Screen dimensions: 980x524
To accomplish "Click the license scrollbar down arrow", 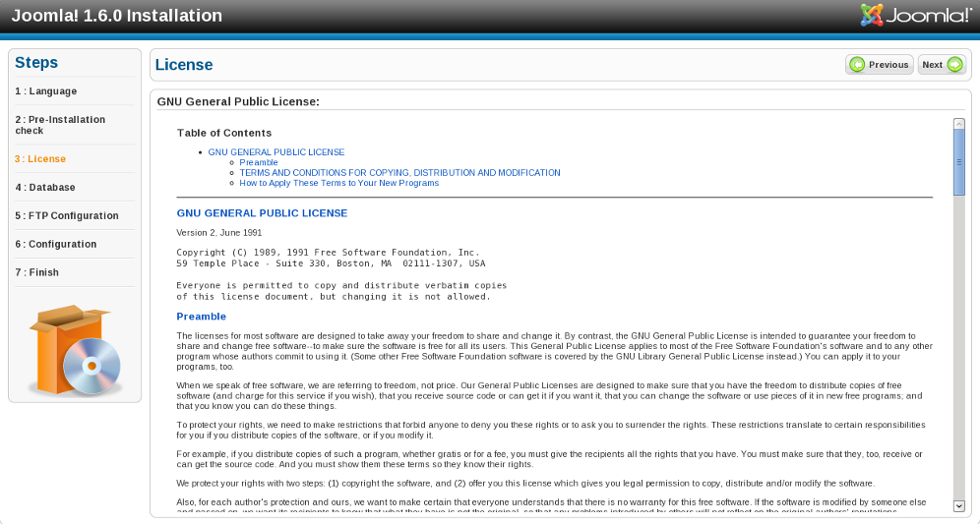I will [958, 506].
